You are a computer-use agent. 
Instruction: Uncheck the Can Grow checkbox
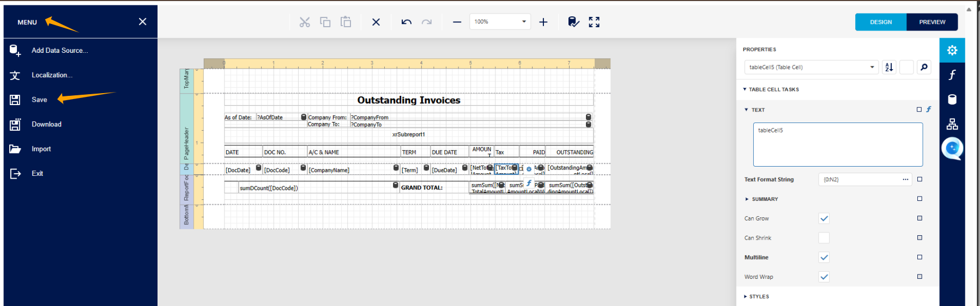(x=824, y=218)
